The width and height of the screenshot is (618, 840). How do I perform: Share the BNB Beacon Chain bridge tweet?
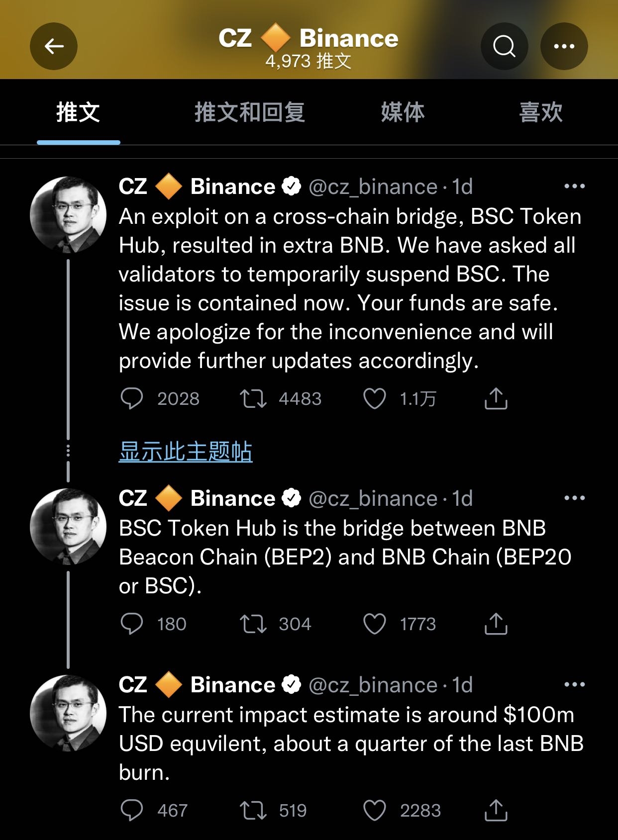496,624
